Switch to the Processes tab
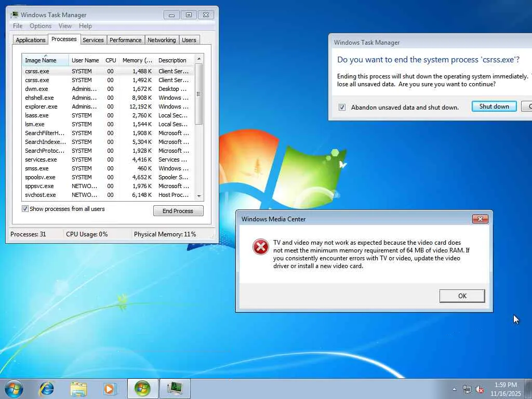 (x=64, y=39)
